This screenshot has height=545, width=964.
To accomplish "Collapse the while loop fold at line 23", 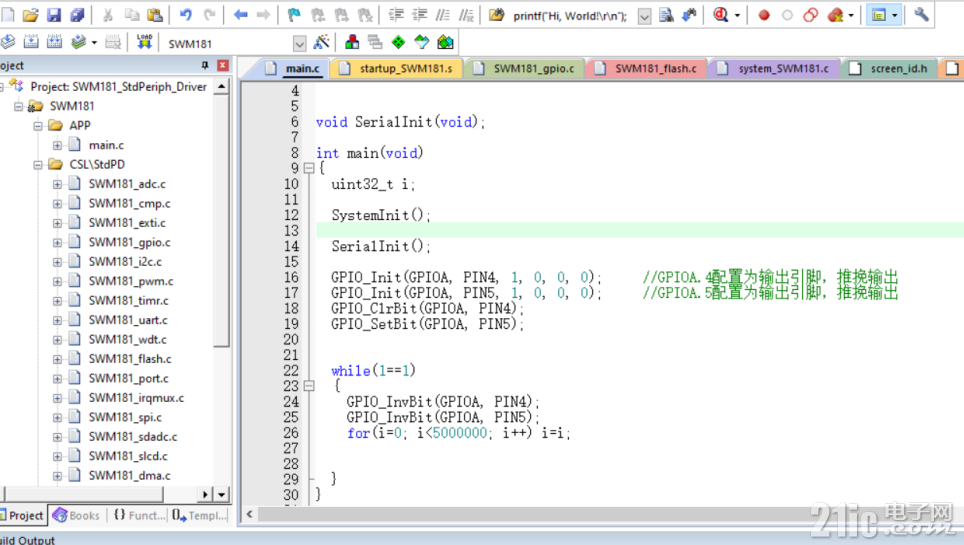I will click(309, 386).
